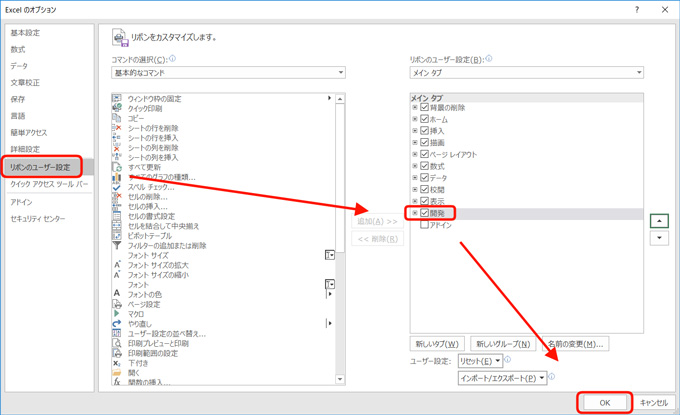Click the move-up arrow button beside tab list
Viewport: 680px width, 415px height.
658,220
